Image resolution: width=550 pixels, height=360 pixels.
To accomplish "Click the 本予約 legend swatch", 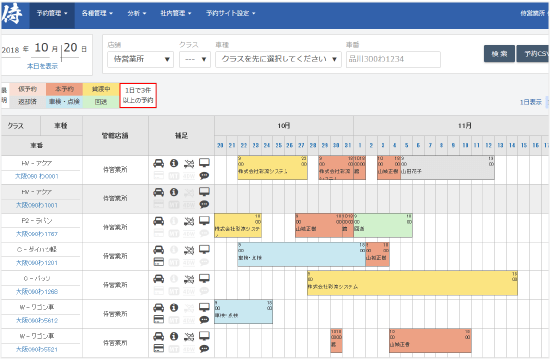I will click(64, 89).
